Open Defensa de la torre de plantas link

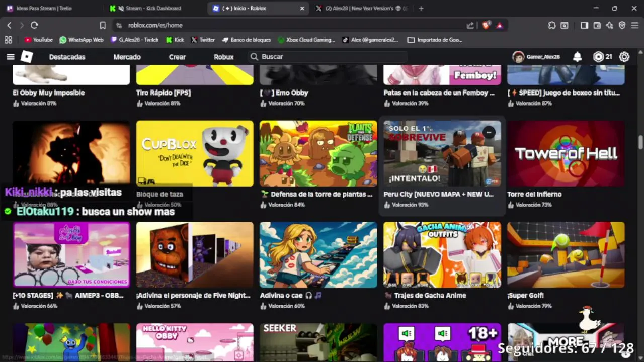[316, 194]
